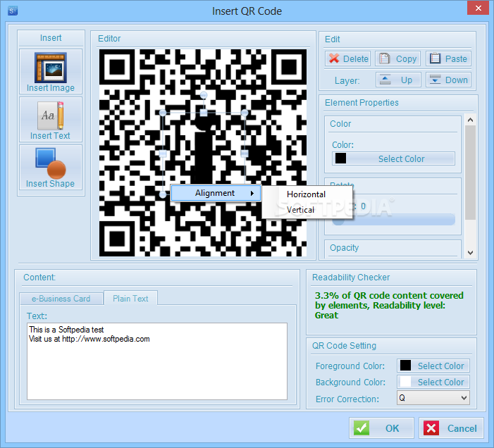Click the Copy pages icon
The height and width of the screenshot is (448, 494).
tap(384, 58)
